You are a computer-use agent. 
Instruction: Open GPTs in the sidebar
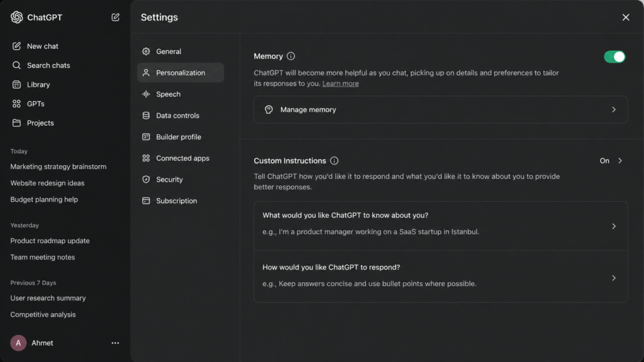(x=36, y=104)
